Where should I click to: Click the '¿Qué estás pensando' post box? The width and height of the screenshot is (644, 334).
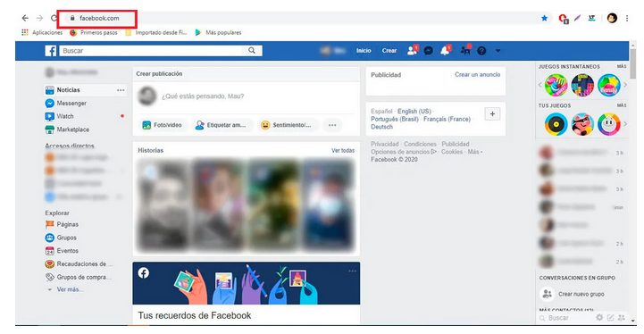coord(203,96)
